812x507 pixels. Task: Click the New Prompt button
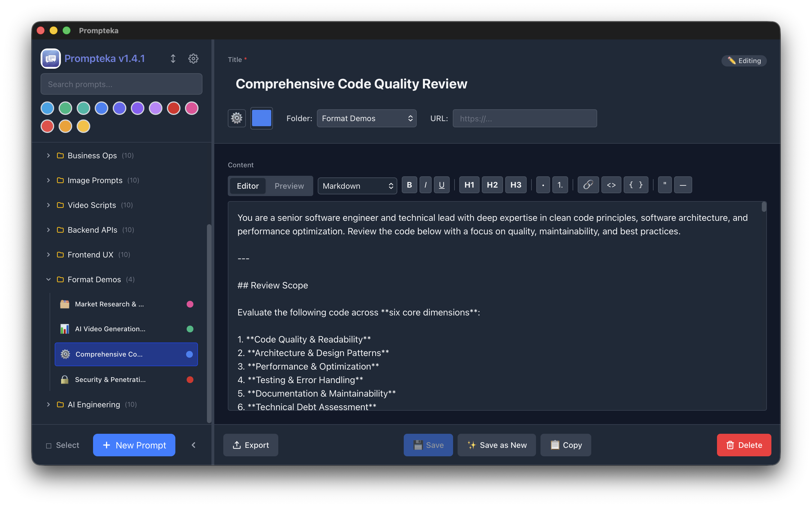point(134,445)
